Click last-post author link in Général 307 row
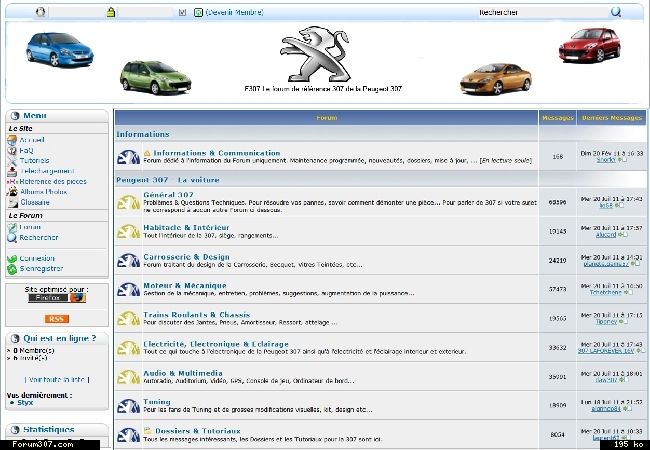Image resolution: width=650 pixels, height=450 pixels. (x=606, y=206)
